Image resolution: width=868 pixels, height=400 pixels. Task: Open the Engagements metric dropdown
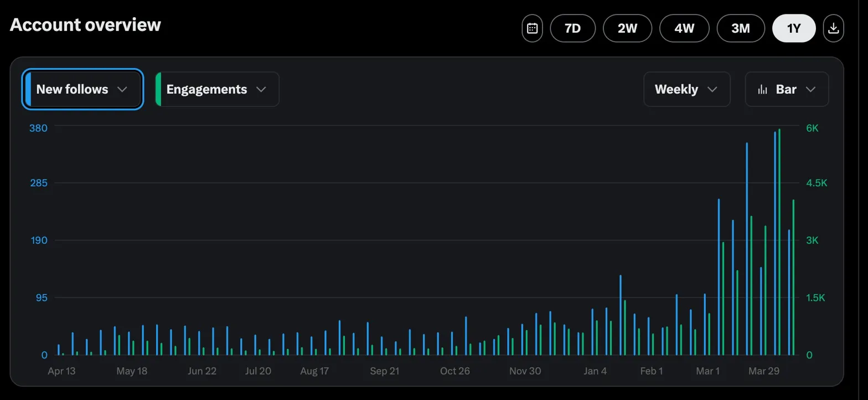coord(261,89)
